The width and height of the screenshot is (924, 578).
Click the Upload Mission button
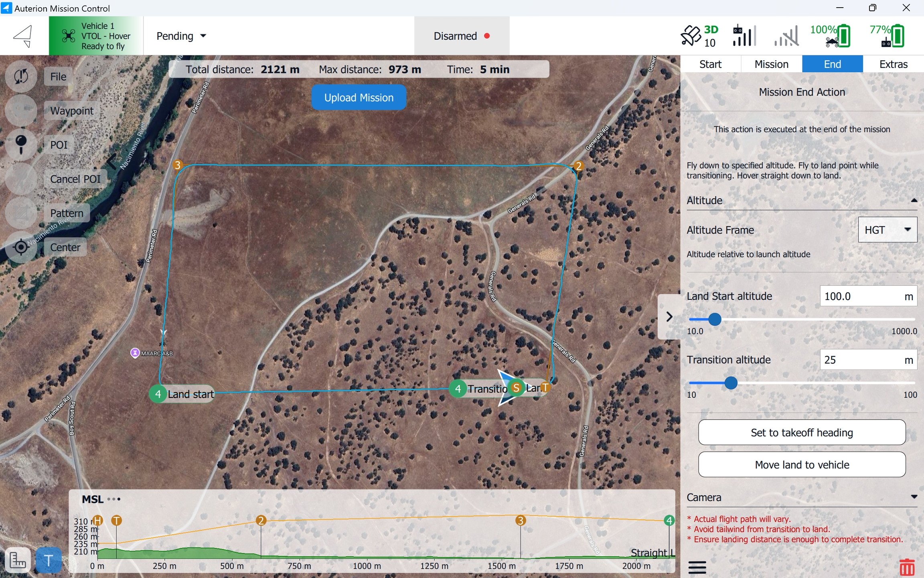pos(359,98)
